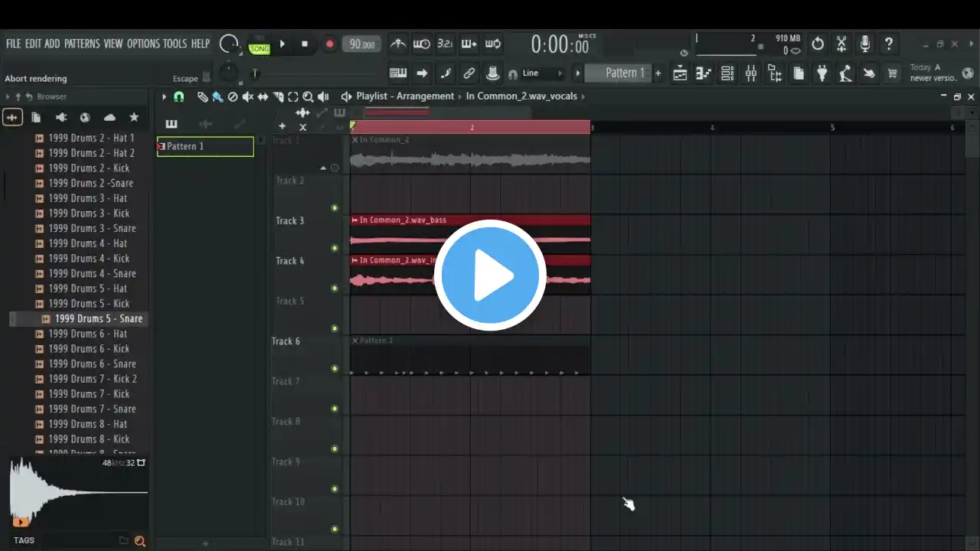
Task: Toggle the Song mode button
Action: click(260, 48)
